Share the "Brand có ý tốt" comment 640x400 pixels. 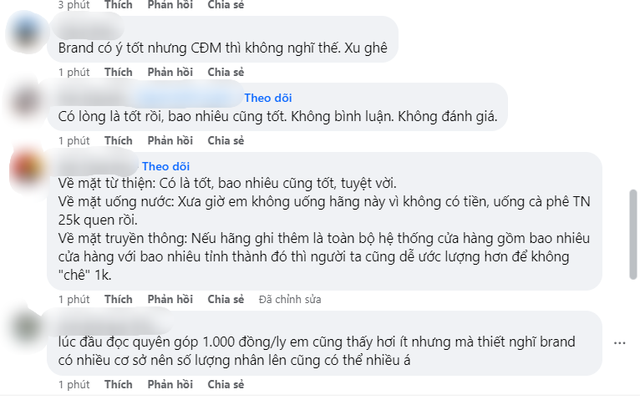[226, 72]
